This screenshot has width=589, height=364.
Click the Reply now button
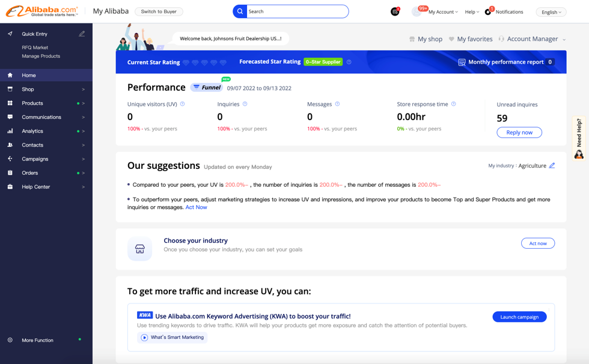[x=519, y=132]
